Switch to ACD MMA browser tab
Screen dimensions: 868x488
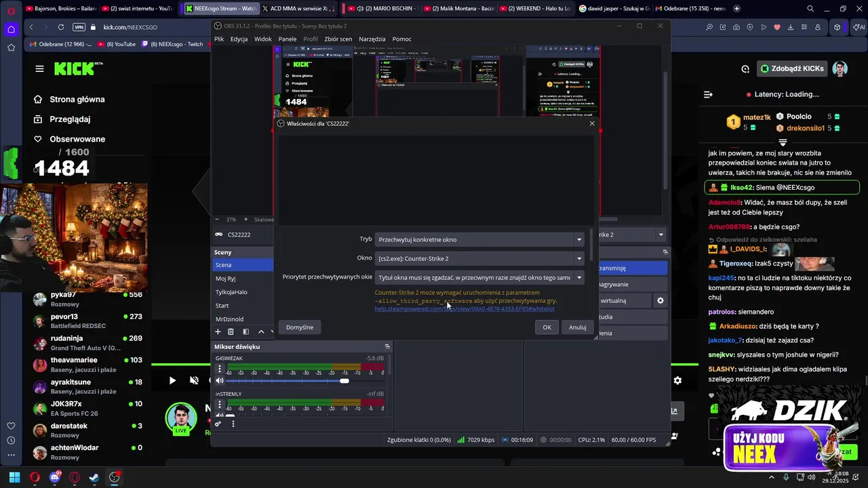(298, 9)
